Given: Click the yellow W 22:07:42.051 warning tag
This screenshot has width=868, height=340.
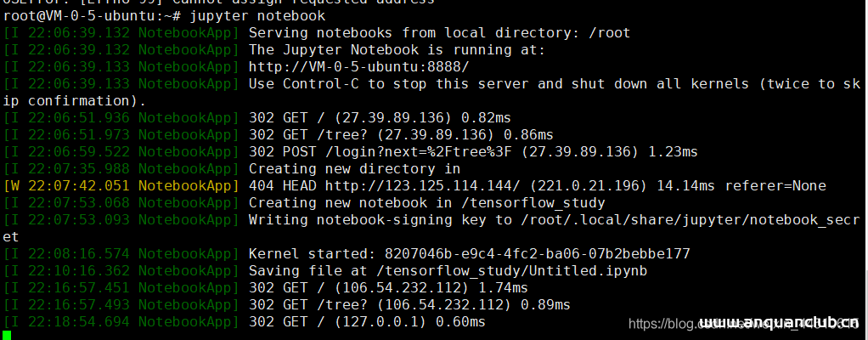Looking at the screenshot, I should pyautogui.click(x=68, y=185).
